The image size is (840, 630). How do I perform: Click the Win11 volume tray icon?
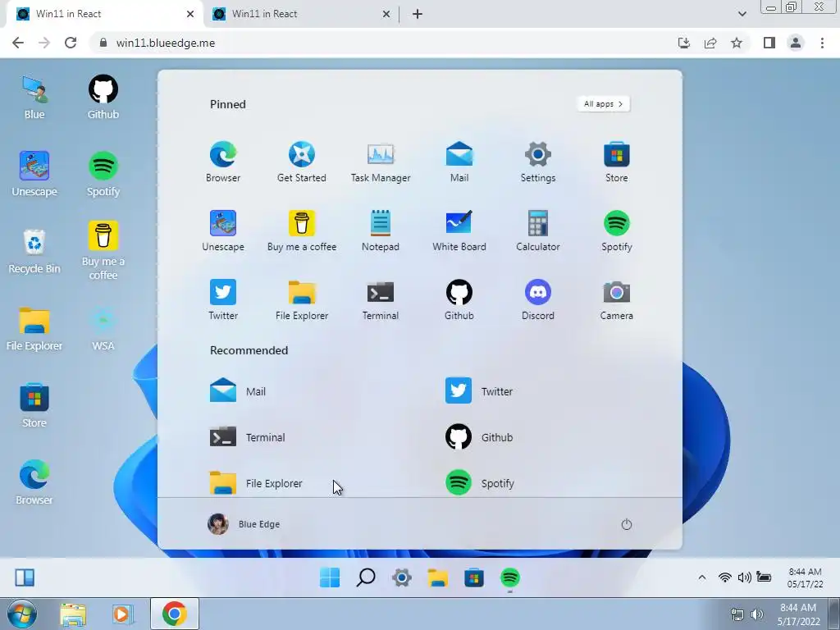pyautogui.click(x=744, y=577)
